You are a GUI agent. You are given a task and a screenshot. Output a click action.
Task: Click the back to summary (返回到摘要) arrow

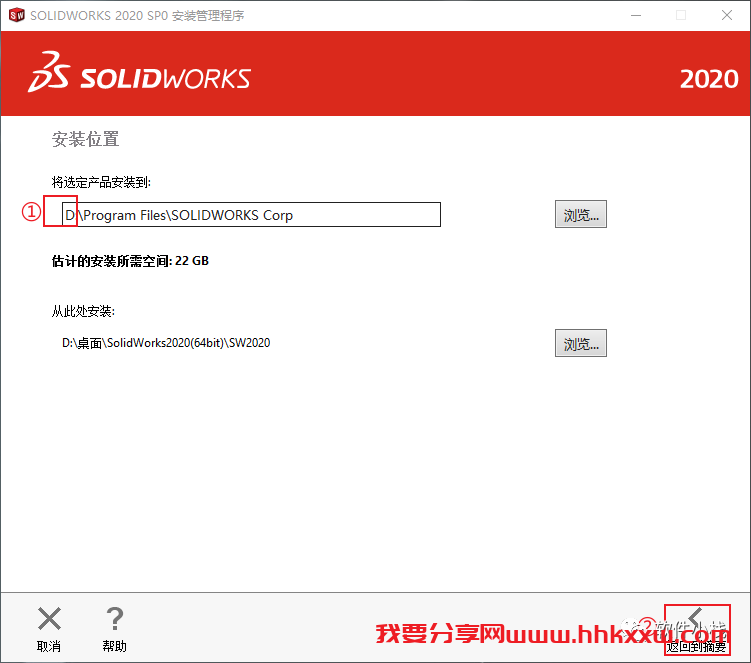pos(696,618)
